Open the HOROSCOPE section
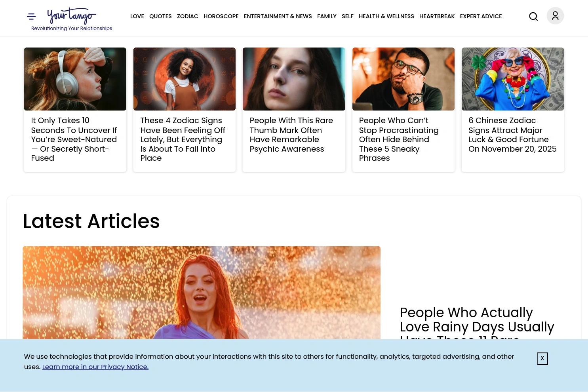The height and width of the screenshot is (392, 588). (221, 16)
